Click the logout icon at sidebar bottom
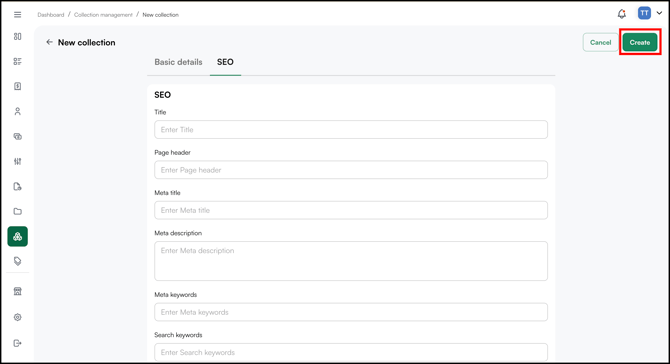 (x=18, y=343)
